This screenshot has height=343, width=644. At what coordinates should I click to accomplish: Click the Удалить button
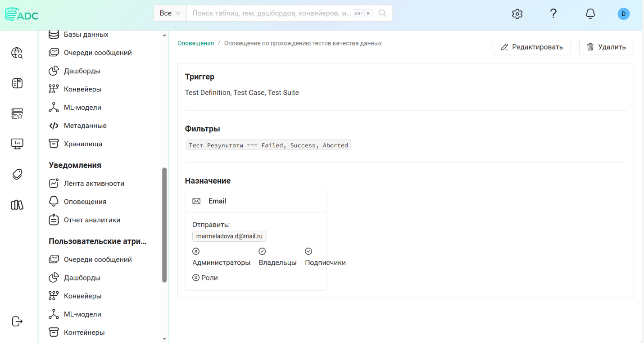606,47
